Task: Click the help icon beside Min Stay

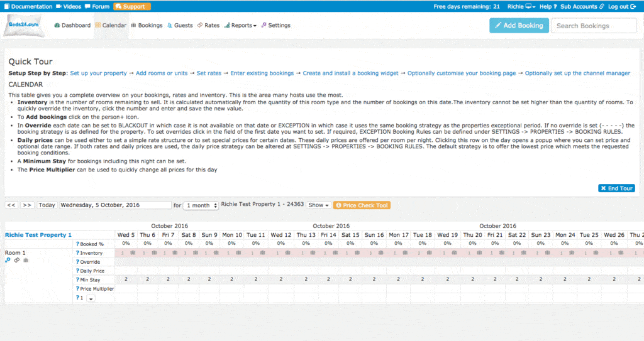Action: [77, 279]
